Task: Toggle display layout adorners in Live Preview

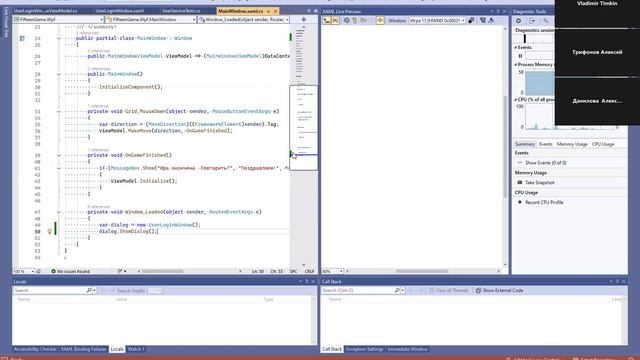Action: click(335, 20)
